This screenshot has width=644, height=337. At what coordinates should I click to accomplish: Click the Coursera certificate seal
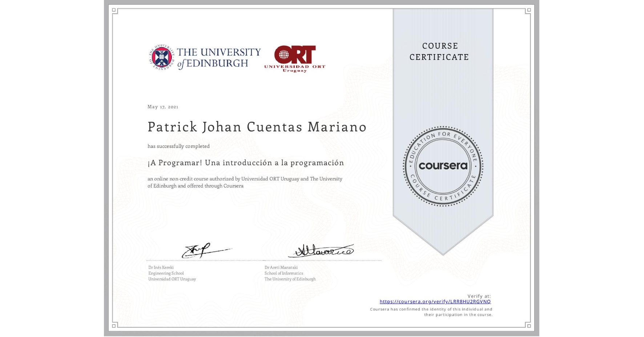pos(443,166)
